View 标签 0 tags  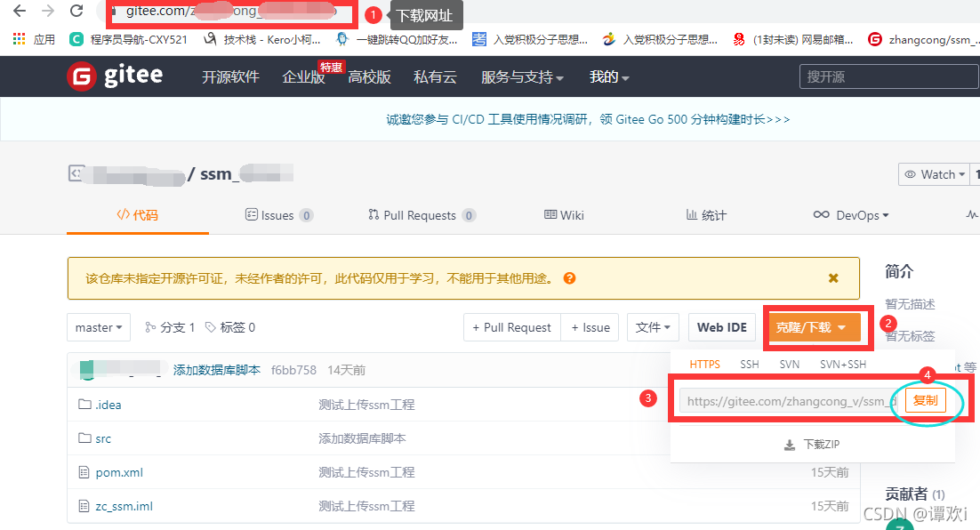click(x=230, y=327)
